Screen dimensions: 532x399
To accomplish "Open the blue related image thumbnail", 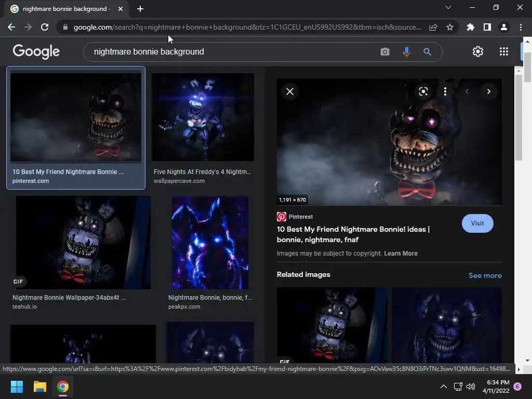I will [x=446, y=325].
